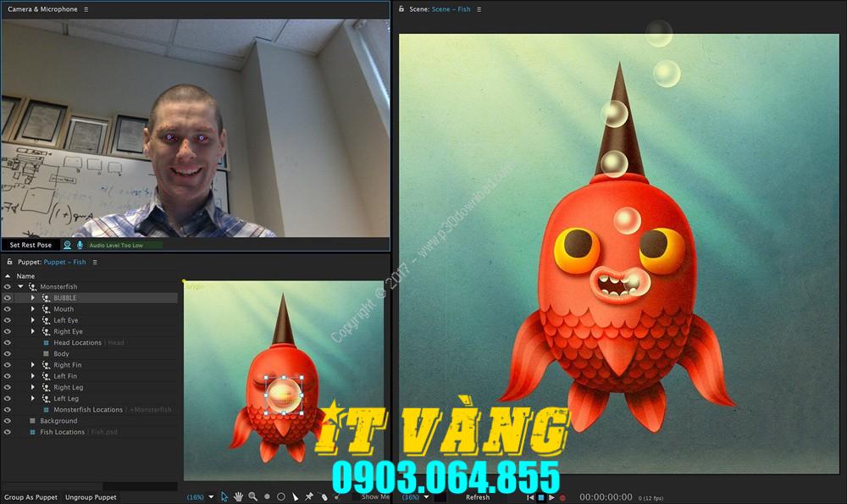The image size is (847, 504).
Task: Click the lock icon in the Scene panel
Action: pos(401,9)
